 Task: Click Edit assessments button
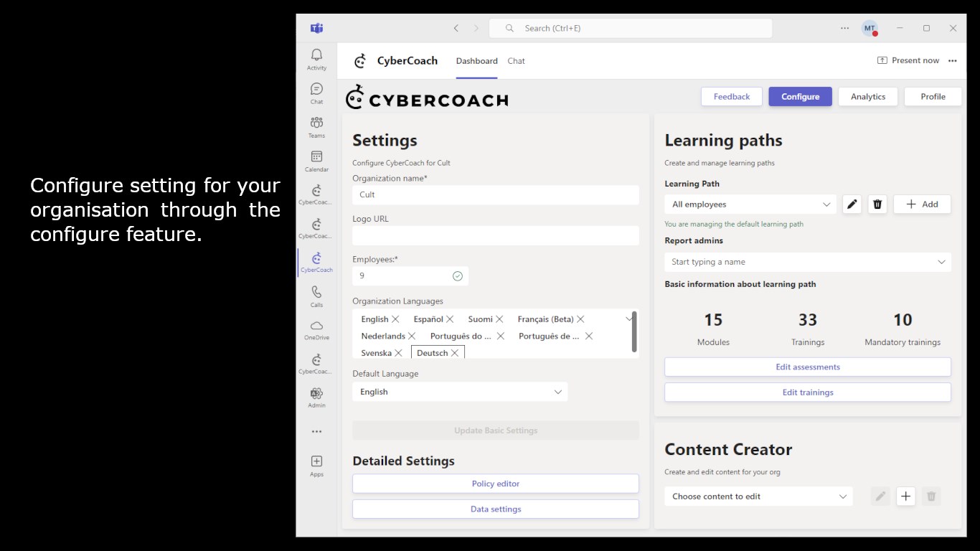click(808, 367)
